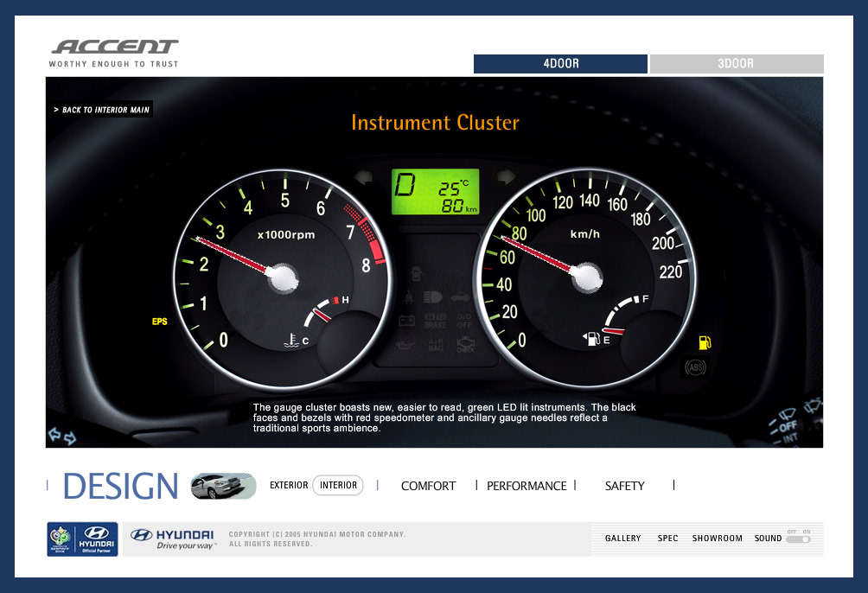868x593 pixels.
Task: Click the silver Accent car thumbnail
Action: 224,486
